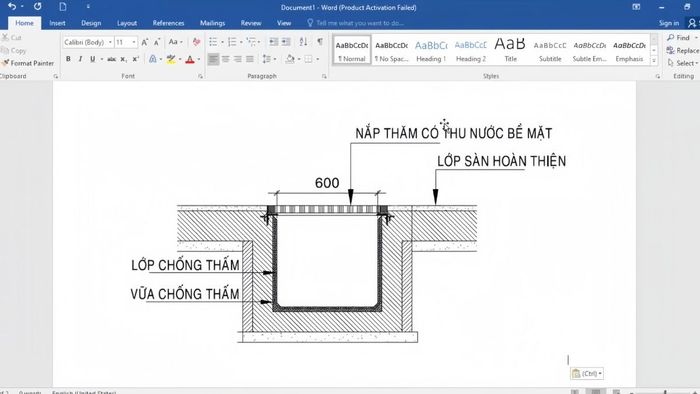Click Increase Font Size icon

(x=145, y=42)
